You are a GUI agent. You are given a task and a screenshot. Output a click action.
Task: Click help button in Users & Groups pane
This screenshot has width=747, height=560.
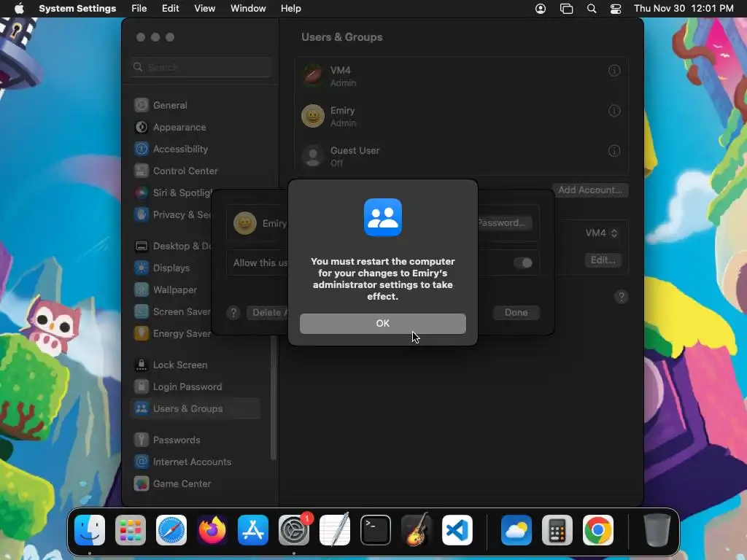point(622,297)
